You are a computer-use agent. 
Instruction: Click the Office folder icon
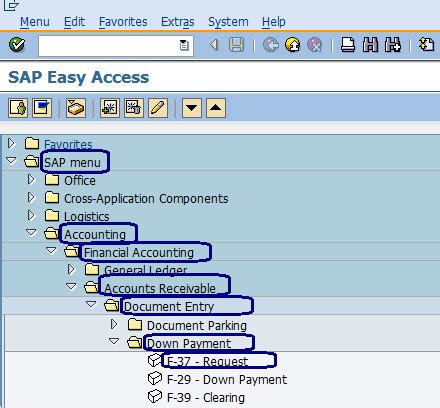(52, 180)
